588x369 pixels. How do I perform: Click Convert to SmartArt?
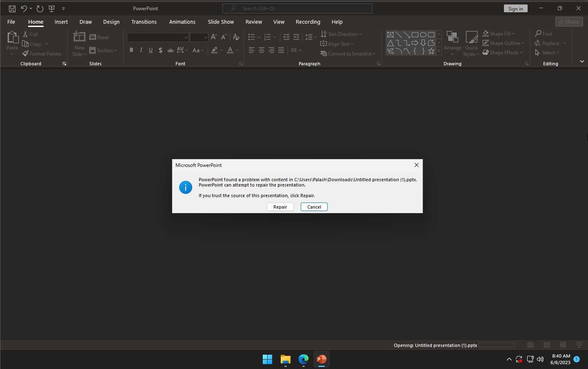348,54
